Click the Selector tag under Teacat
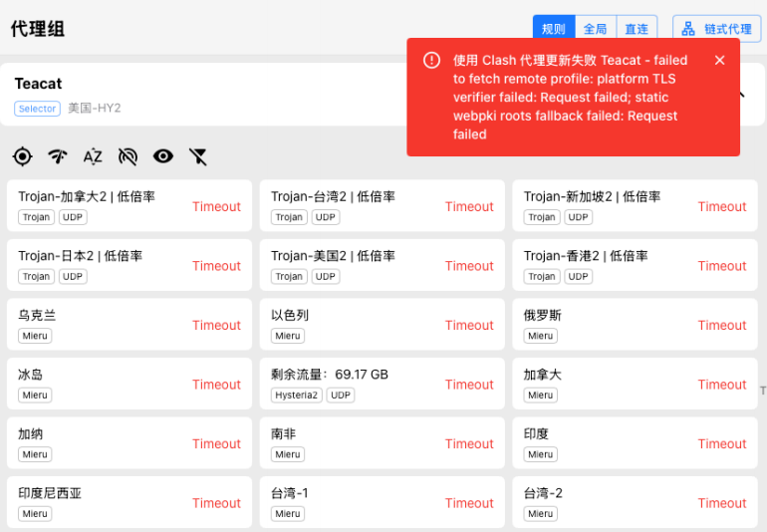 (38, 109)
